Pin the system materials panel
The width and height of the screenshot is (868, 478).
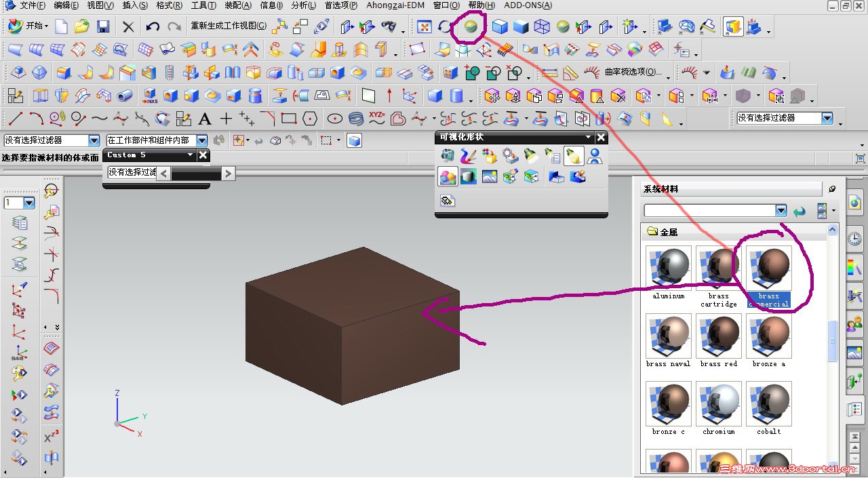833,189
